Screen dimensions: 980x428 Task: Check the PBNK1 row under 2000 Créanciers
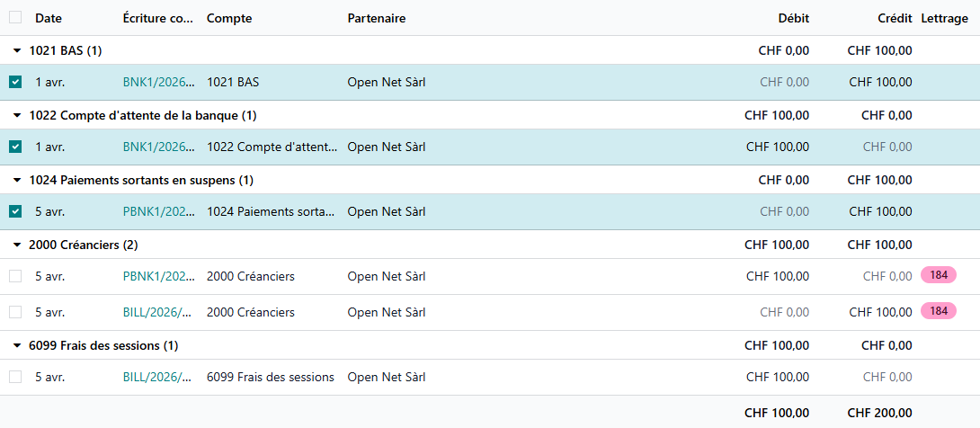15,277
